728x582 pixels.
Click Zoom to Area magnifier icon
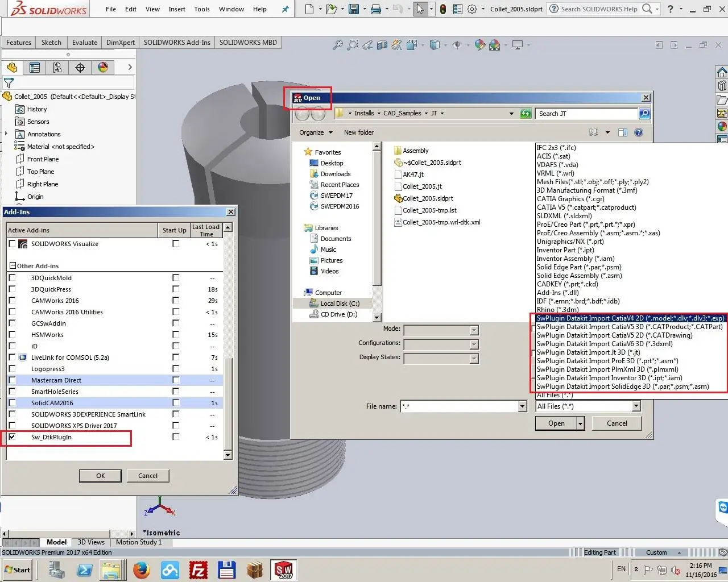353,45
